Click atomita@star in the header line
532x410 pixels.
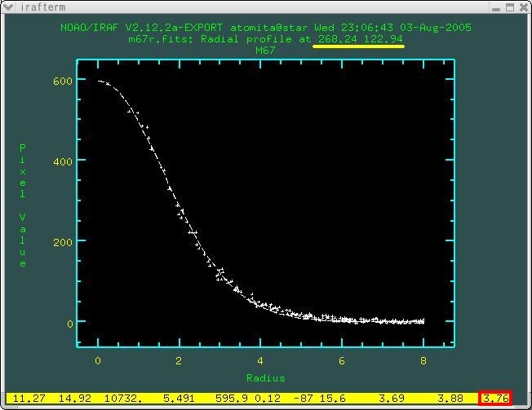[x=268, y=28]
